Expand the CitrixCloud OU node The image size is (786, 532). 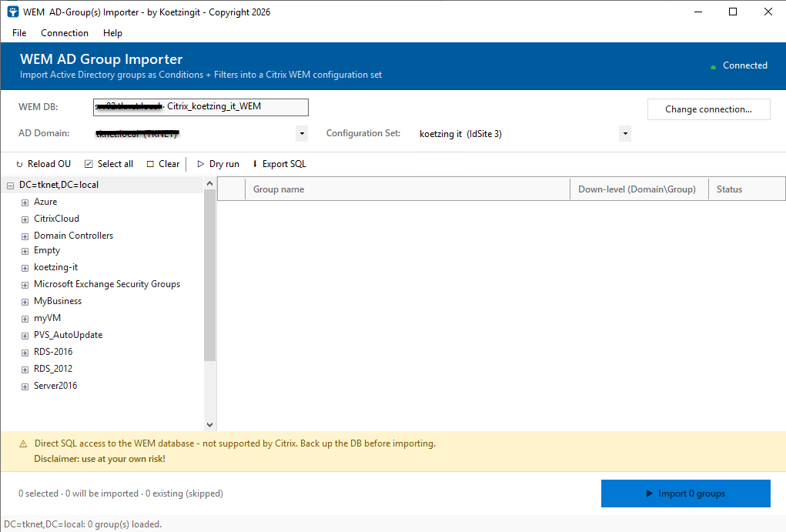(x=25, y=219)
